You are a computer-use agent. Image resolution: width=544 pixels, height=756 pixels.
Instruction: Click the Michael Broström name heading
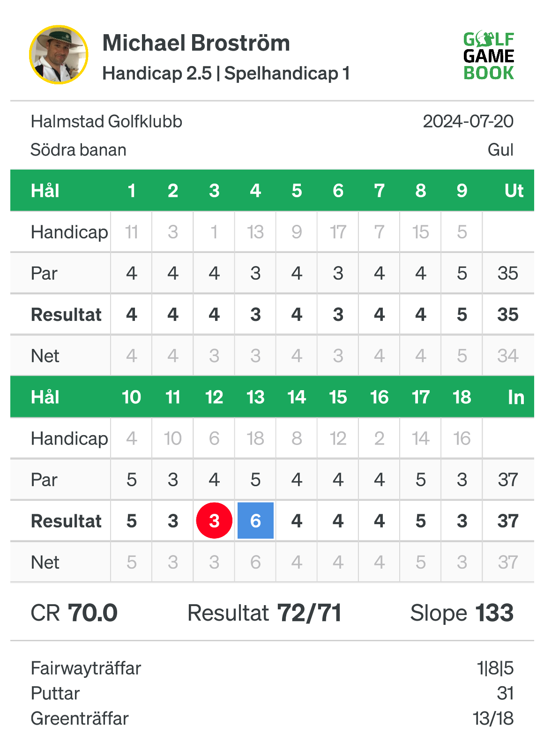tap(196, 43)
